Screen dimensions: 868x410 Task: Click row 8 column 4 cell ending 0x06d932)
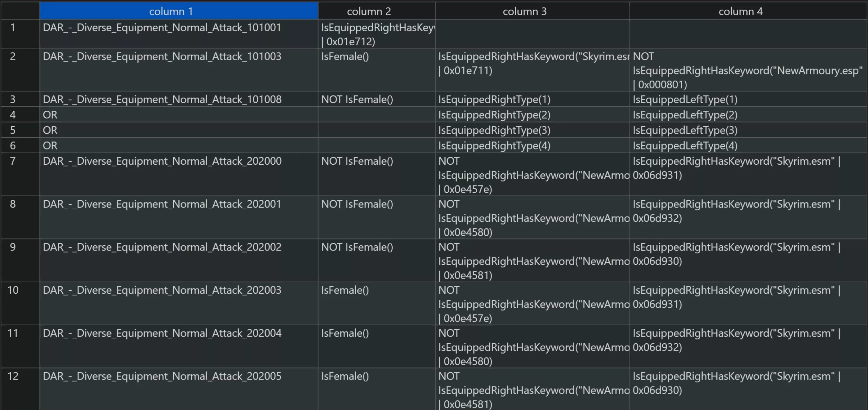[x=748, y=218]
